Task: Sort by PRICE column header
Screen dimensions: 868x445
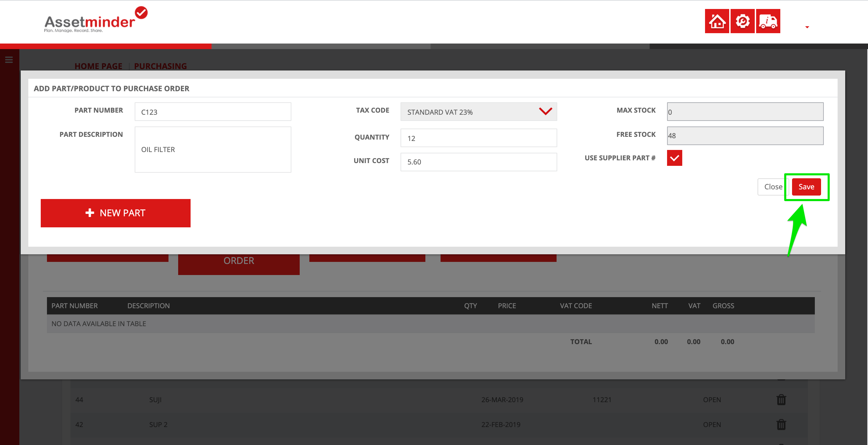Action: (x=507, y=306)
